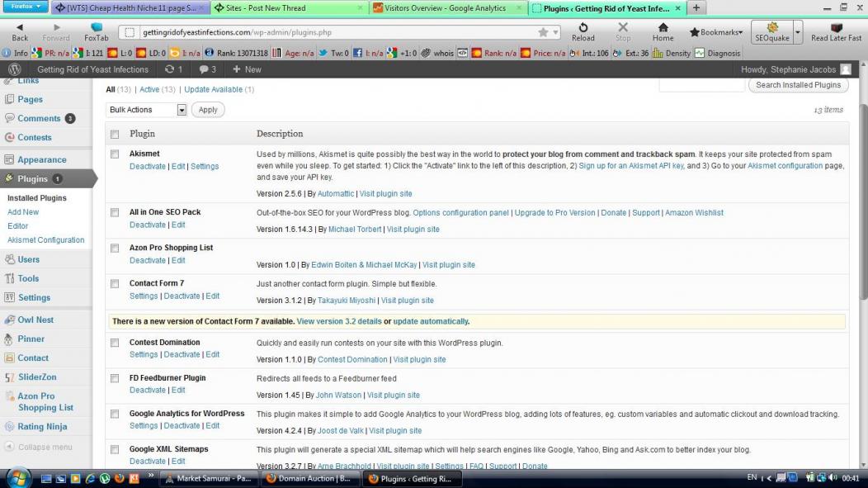Switch to the Visitors Overview Google Analytics tab

tap(446, 8)
